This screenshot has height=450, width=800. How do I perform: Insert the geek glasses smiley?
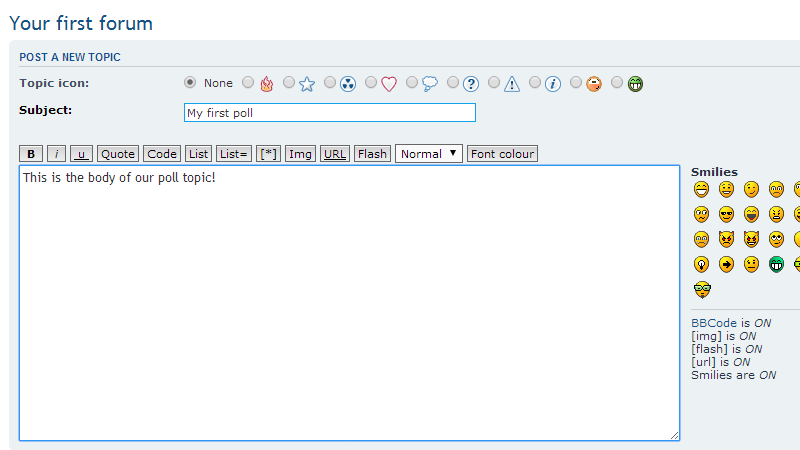(701, 290)
